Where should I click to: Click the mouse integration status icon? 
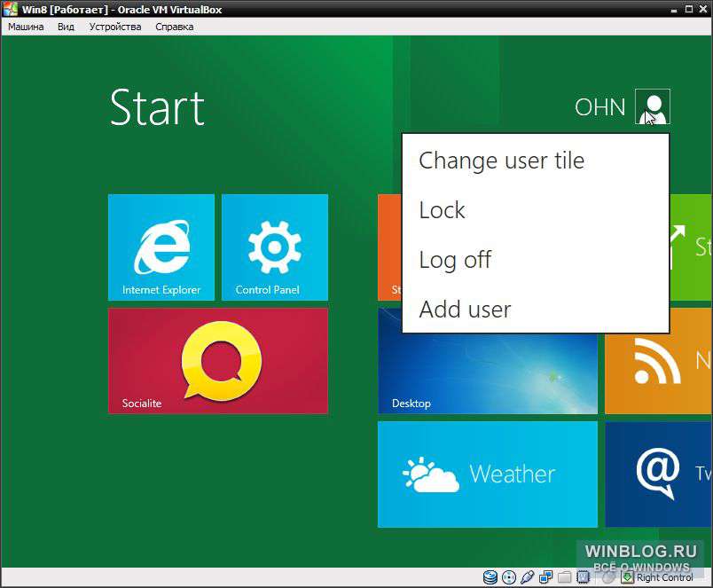point(607,577)
